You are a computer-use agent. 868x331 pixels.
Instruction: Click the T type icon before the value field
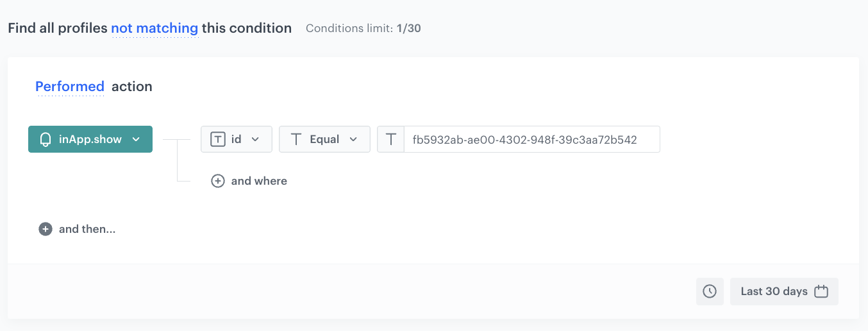(x=391, y=139)
